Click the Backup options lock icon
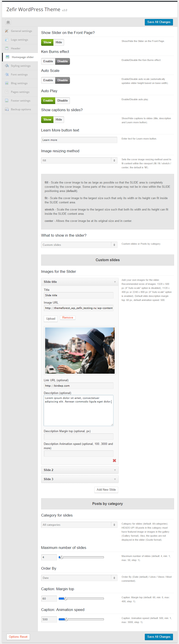 pyautogui.click(x=7, y=109)
